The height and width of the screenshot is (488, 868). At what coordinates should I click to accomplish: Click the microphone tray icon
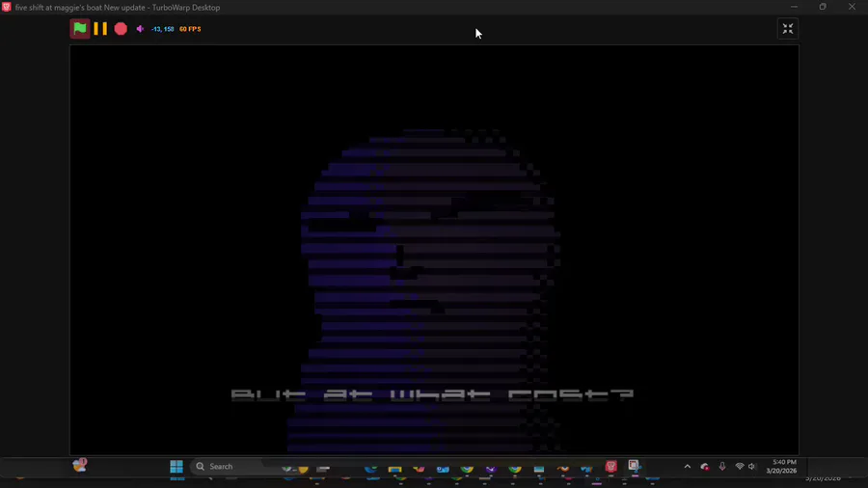[x=721, y=467]
